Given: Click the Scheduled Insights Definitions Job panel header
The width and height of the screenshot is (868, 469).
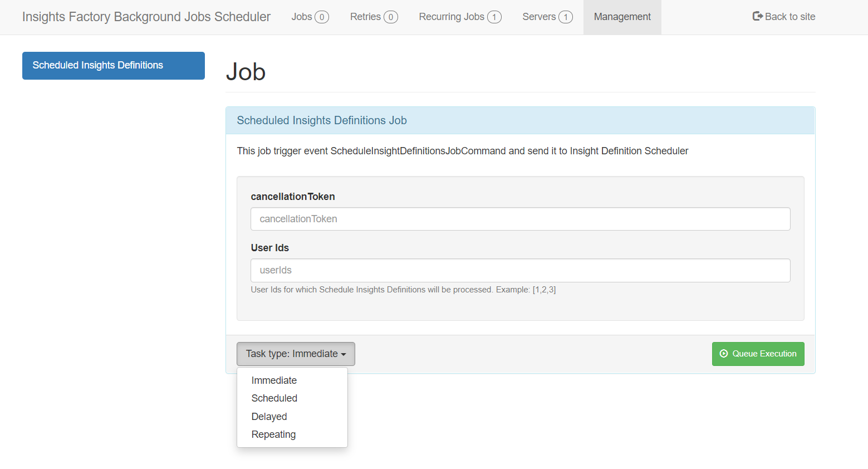Looking at the screenshot, I should pyautogui.click(x=520, y=120).
